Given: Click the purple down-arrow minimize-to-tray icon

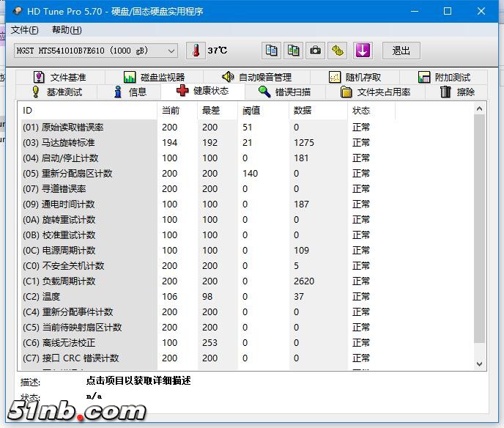Looking at the screenshot, I should click(x=363, y=51).
